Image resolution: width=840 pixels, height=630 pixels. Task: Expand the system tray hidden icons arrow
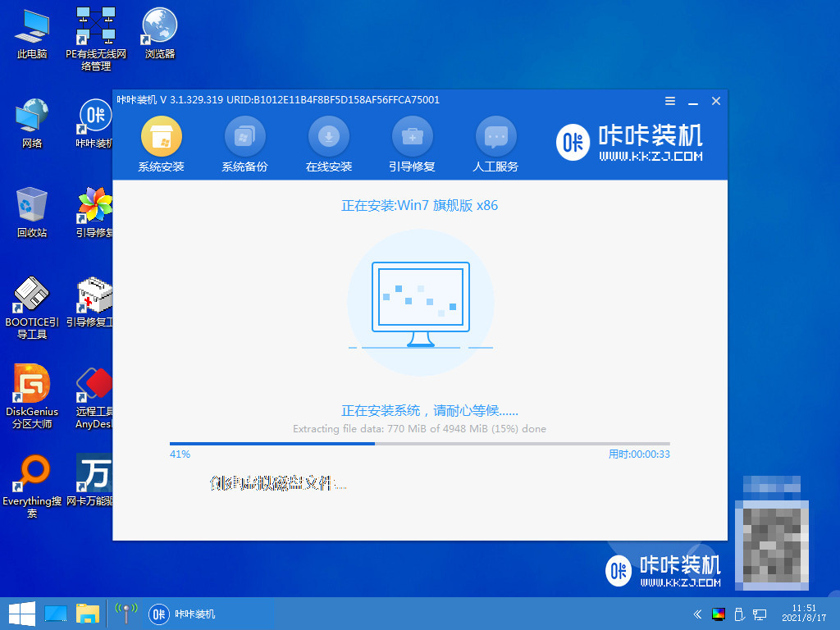pyautogui.click(x=697, y=614)
